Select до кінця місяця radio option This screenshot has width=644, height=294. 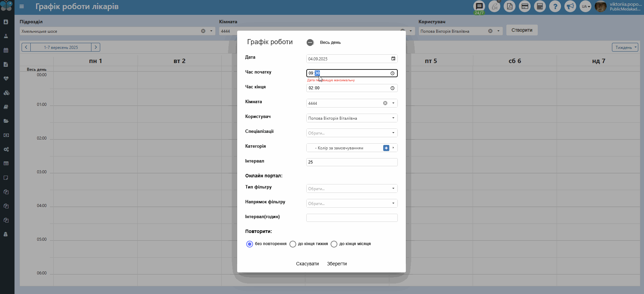point(334,244)
